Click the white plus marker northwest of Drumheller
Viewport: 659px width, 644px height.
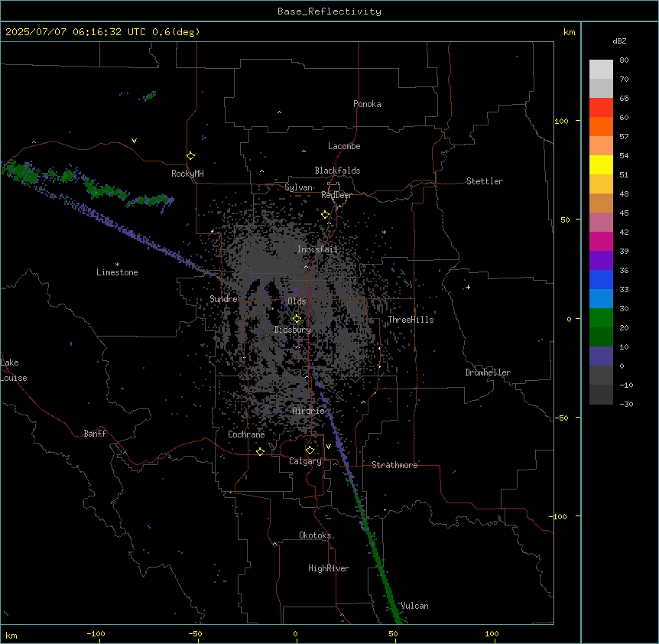pyautogui.click(x=468, y=287)
